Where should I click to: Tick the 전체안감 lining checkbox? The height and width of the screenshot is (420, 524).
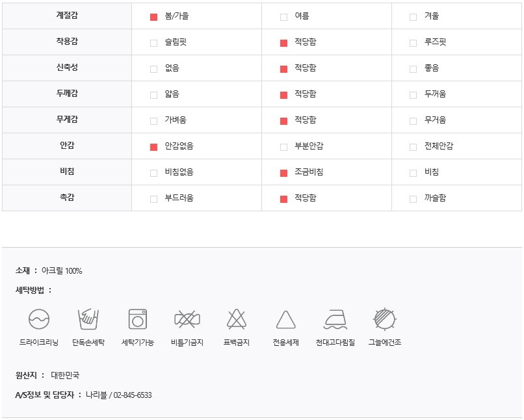coord(413,147)
